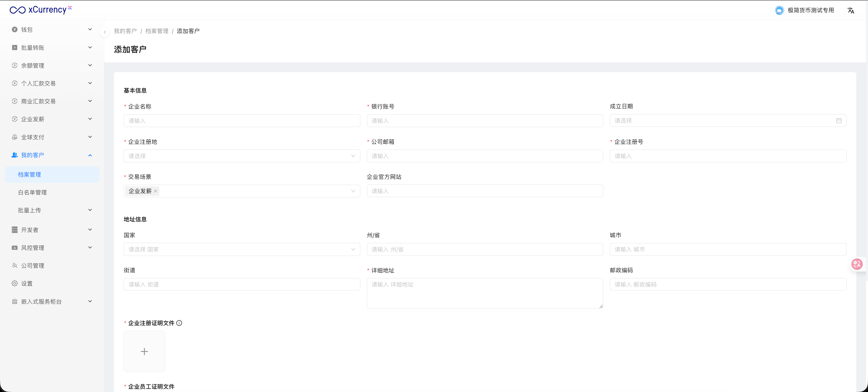This screenshot has height=392, width=868.
Task: Collapse the sidebar with the arrow button
Action: coord(105,32)
